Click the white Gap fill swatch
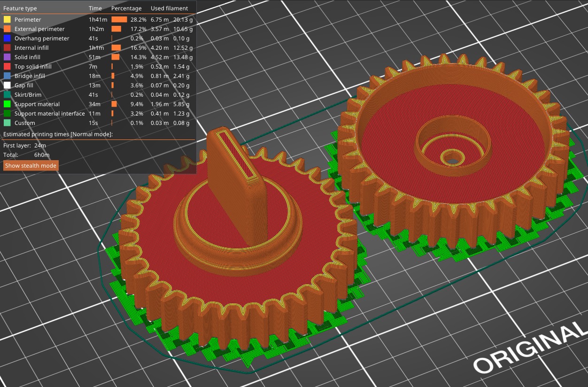 (7, 85)
